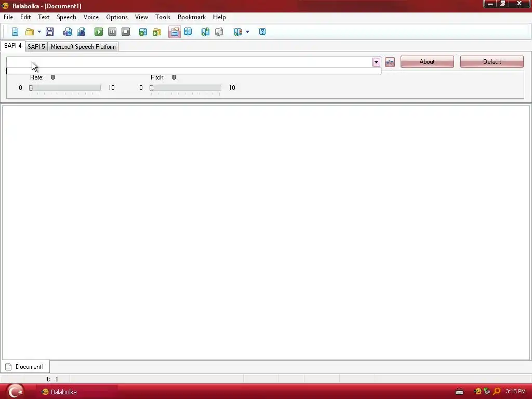Create a new document with toolbar icon
The image size is (532, 399).
point(15,32)
